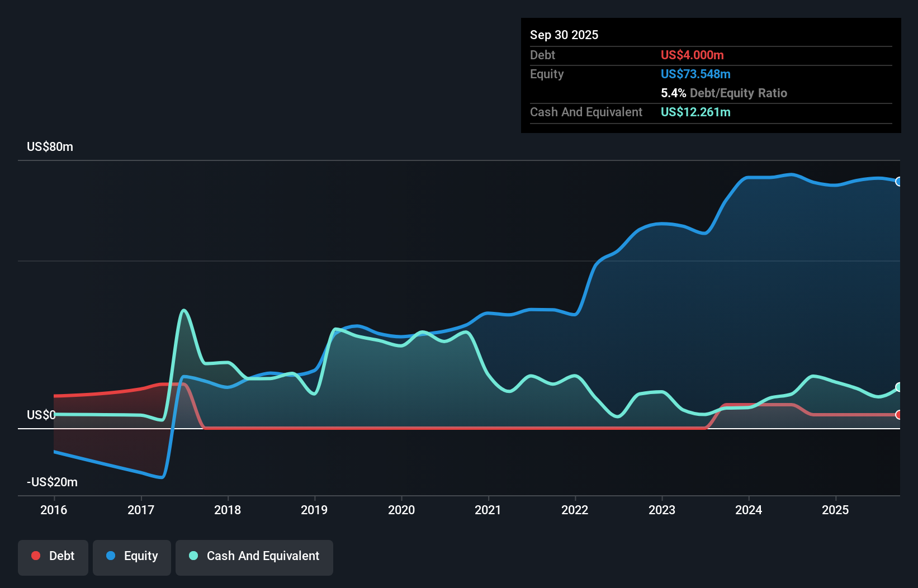Click the US$73.548m Equity value
918x588 pixels.
[695, 74]
